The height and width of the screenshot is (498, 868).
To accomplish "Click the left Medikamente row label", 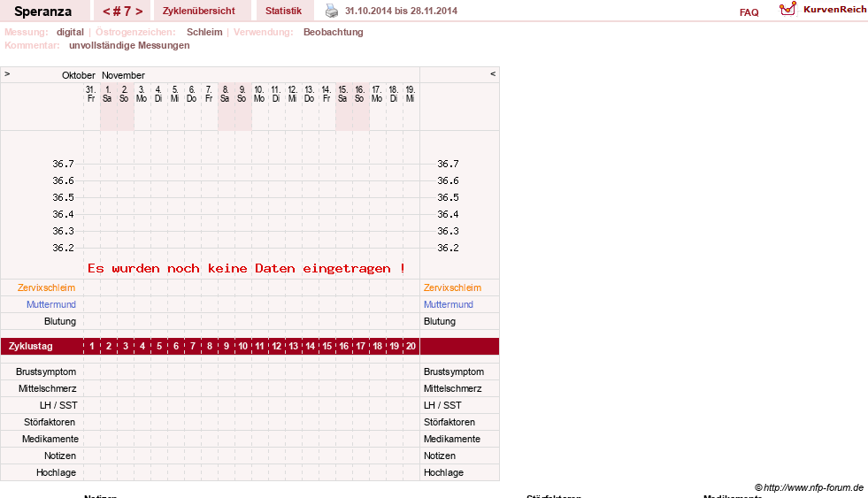I will click(50, 439).
